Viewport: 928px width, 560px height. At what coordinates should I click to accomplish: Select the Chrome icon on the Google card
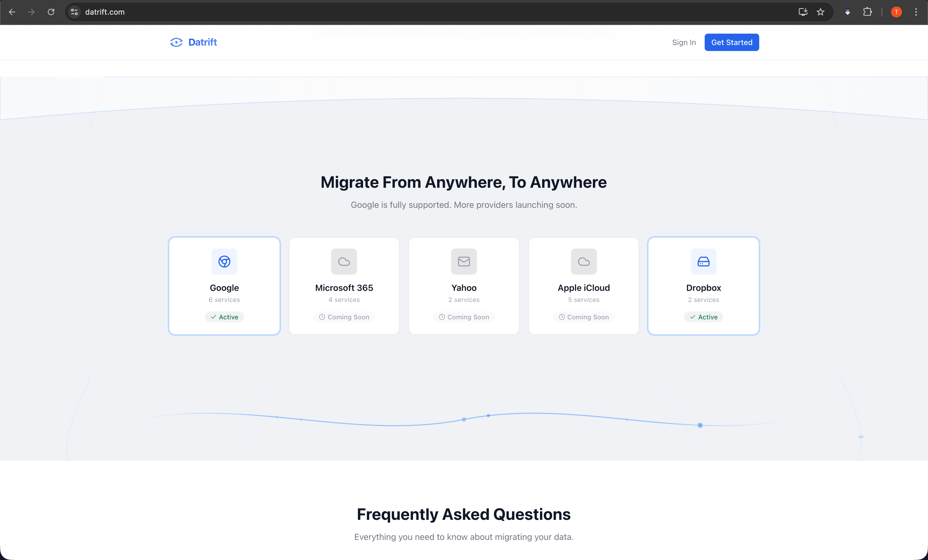click(x=224, y=261)
